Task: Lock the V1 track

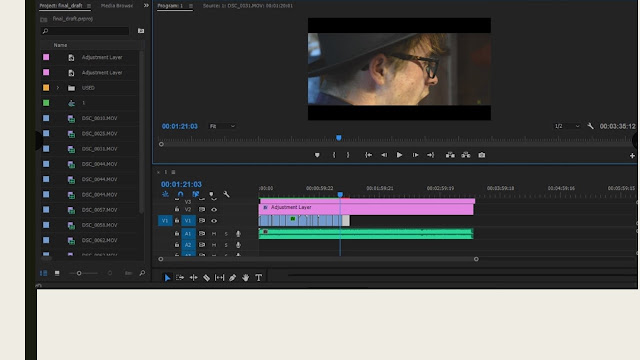Action: [x=177, y=221]
